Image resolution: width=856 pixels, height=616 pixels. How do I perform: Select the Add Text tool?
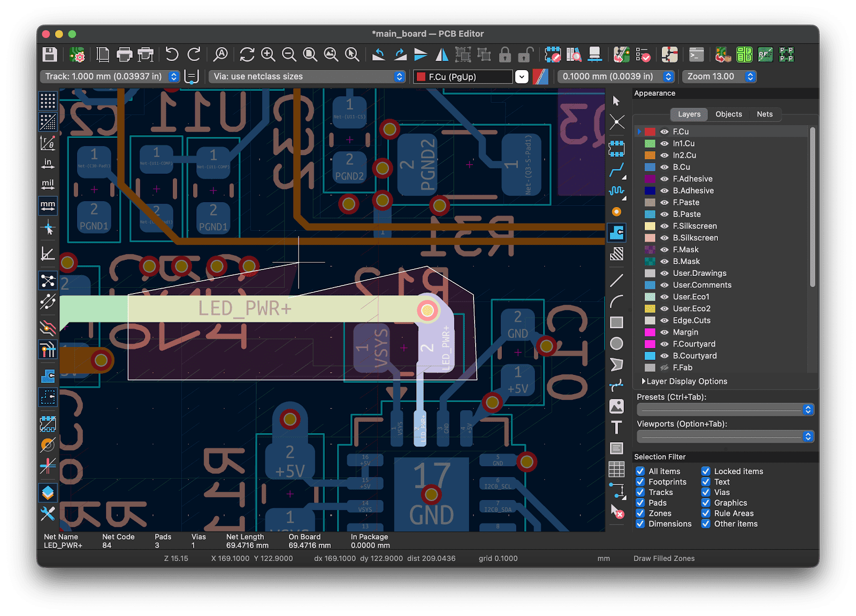tap(616, 427)
